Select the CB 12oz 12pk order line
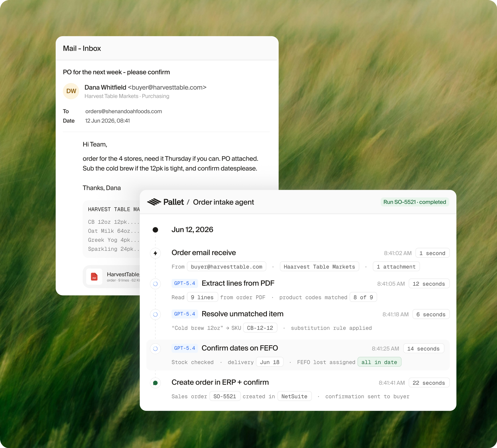497x448 pixels. pos(114,222)
